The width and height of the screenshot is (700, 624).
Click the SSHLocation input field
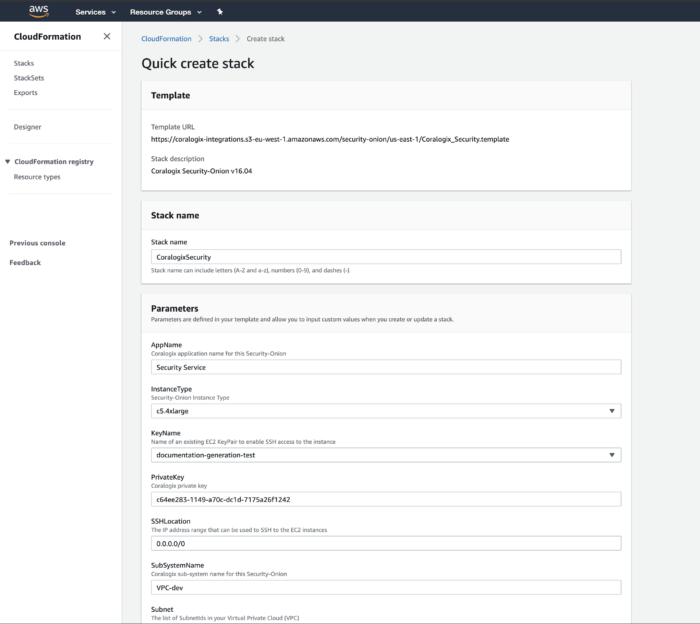(x=386, y=543)
